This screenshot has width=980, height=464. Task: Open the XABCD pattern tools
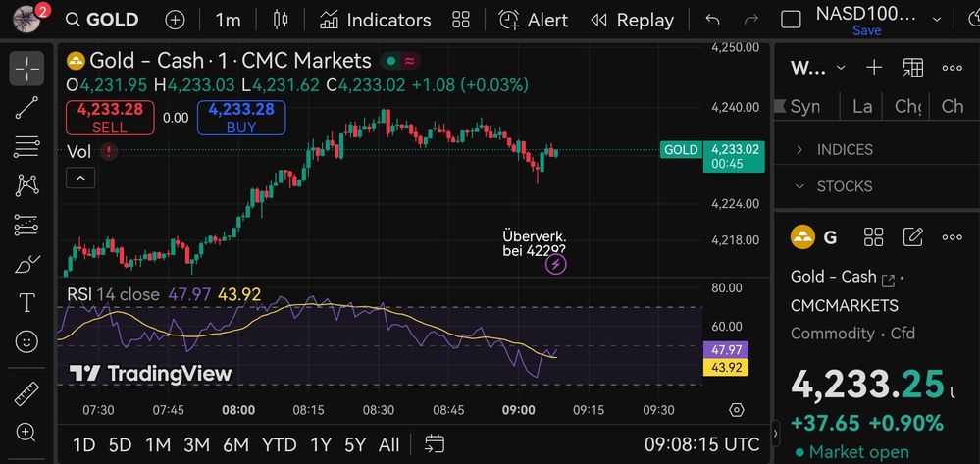pos(26,185)
